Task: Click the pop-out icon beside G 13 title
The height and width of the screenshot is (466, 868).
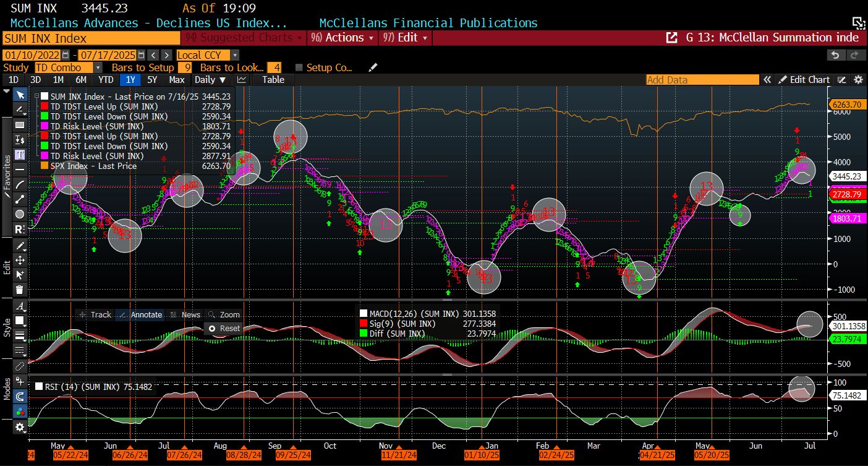Action: [671, 38]
